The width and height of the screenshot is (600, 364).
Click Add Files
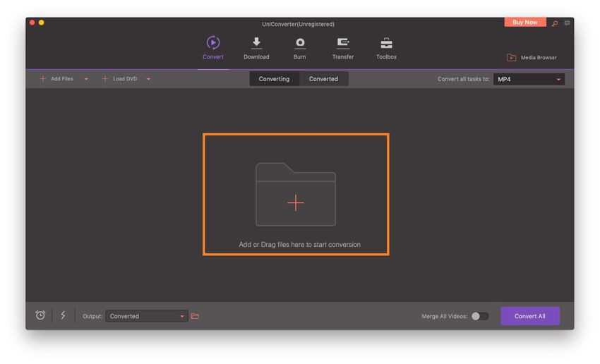[56, 79]
